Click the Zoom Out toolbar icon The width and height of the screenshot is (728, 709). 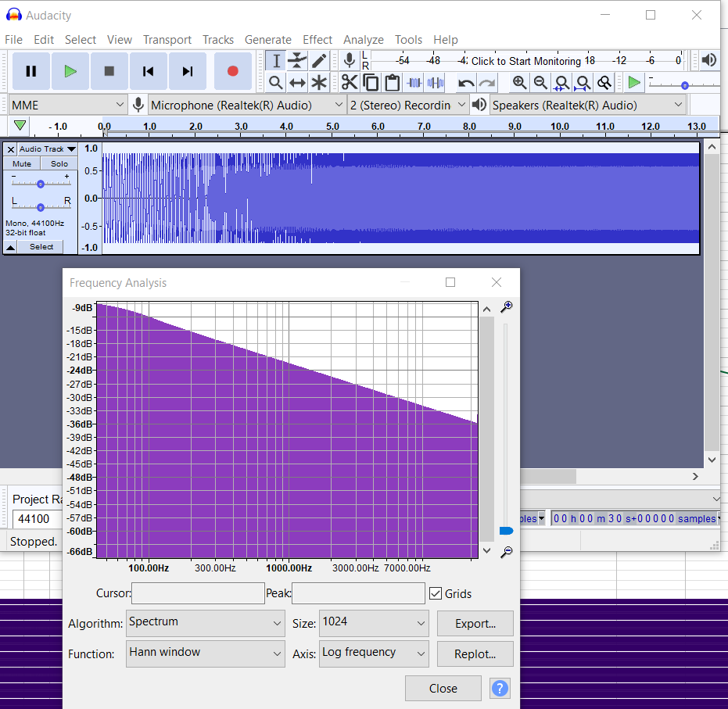pos(540,83)
